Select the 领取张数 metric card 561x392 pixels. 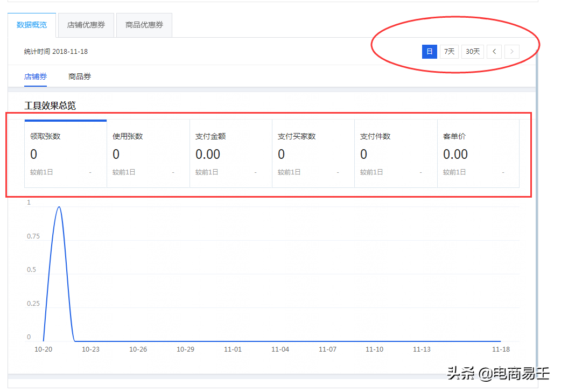coord(66,153)
